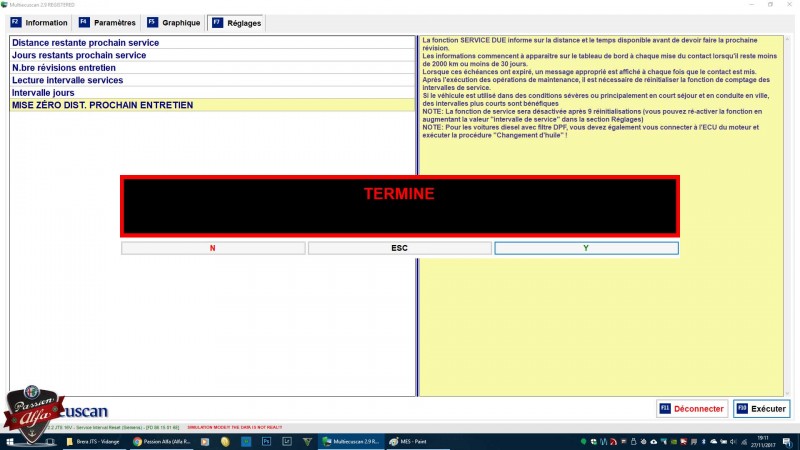
Task: Select the Réglages tab
Action: (x=238, y=22)
